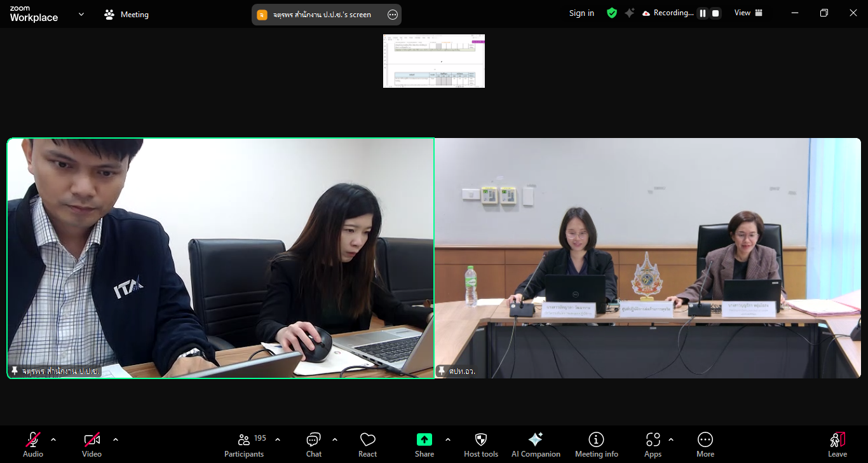The height and width of the screenshot is (463, 868).
Task: Open Host tools shield icon
Action: [481, 439]
